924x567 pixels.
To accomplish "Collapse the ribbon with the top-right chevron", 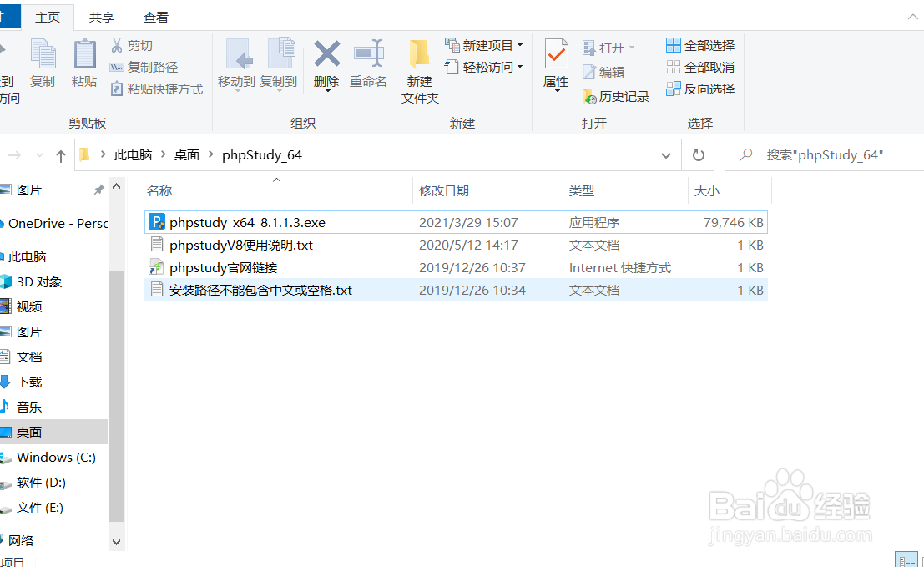I will (x=913, y=17).
